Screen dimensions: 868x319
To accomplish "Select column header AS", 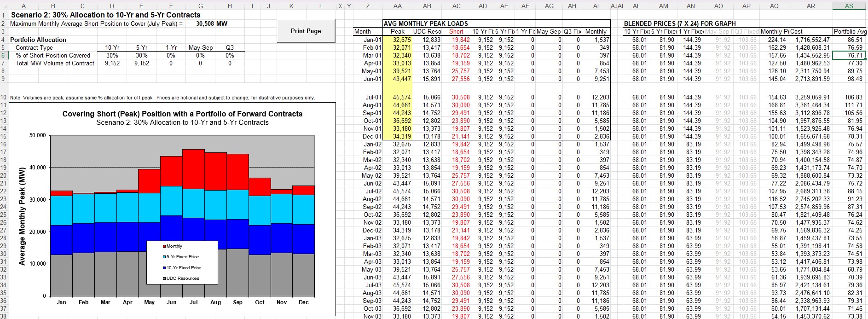I will pos(849,6).
